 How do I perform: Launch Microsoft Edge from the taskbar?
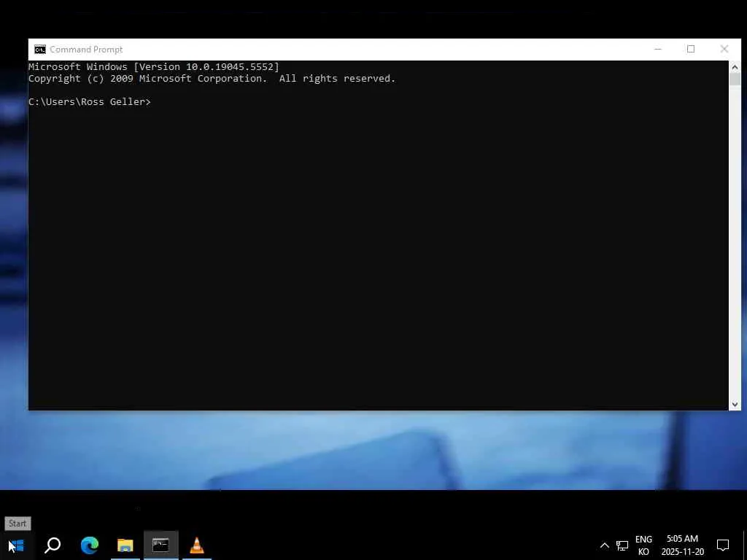tap(89, 545)
